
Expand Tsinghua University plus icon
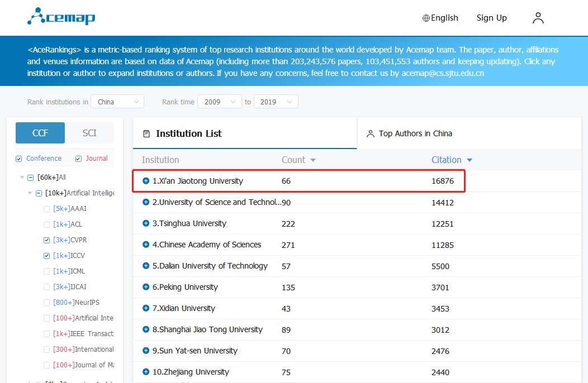[x=146, y=223]
